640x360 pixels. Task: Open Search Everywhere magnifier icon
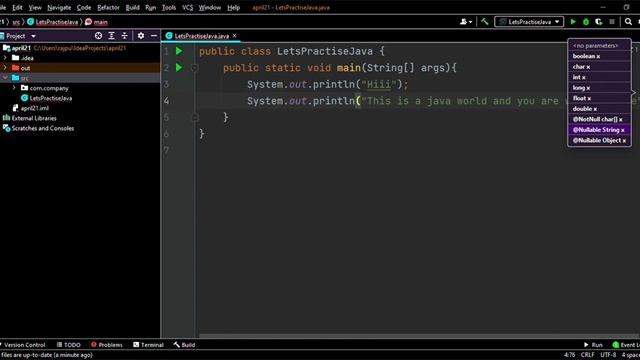628,22
